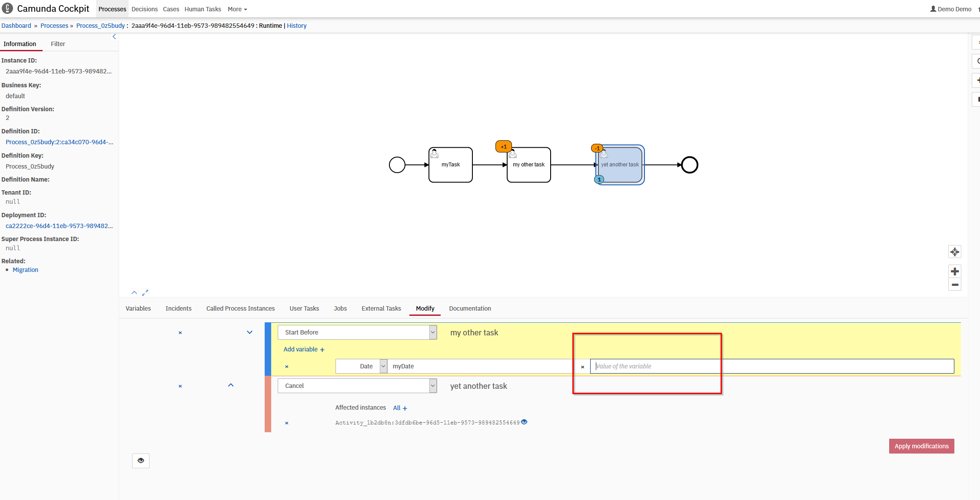The height and width of the screenshot is (500, 980).
Task: Select the 'myTask' node in the diagram
Action: click(451, 165)
